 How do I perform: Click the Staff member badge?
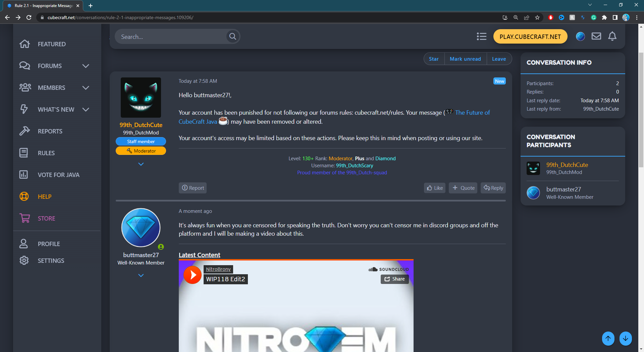[x=141, y=141]
